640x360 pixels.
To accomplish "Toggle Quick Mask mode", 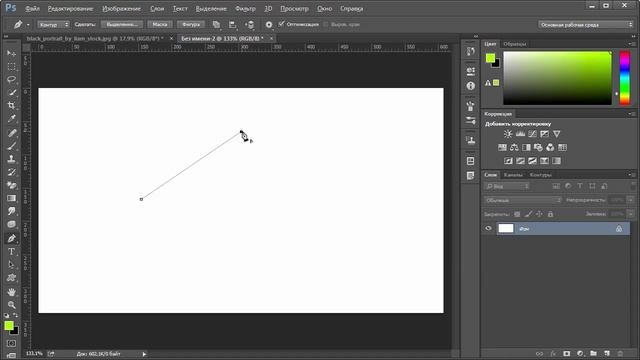I will (x=11, y=344).
